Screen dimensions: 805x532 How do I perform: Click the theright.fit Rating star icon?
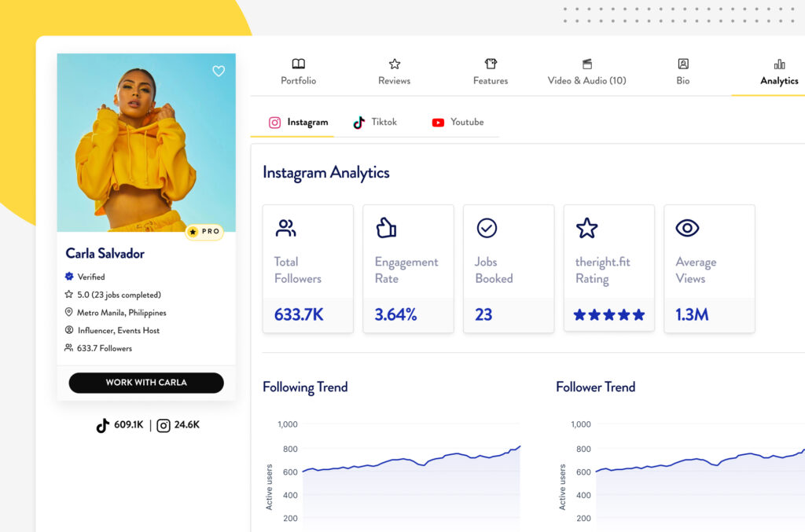click(586, 229)
